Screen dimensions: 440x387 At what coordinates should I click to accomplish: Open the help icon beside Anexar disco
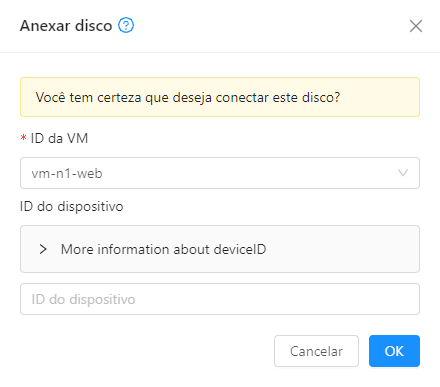(x=126, y=25)
